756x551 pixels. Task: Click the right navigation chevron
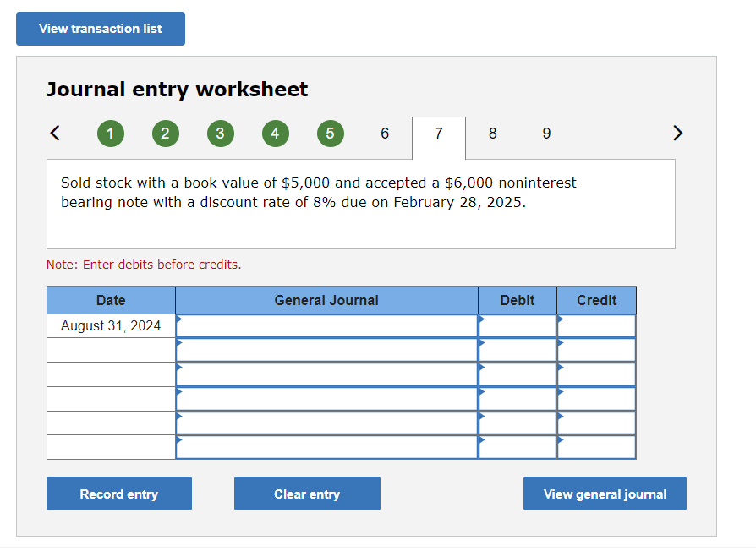pyautogui.click(x=677, y=133)
